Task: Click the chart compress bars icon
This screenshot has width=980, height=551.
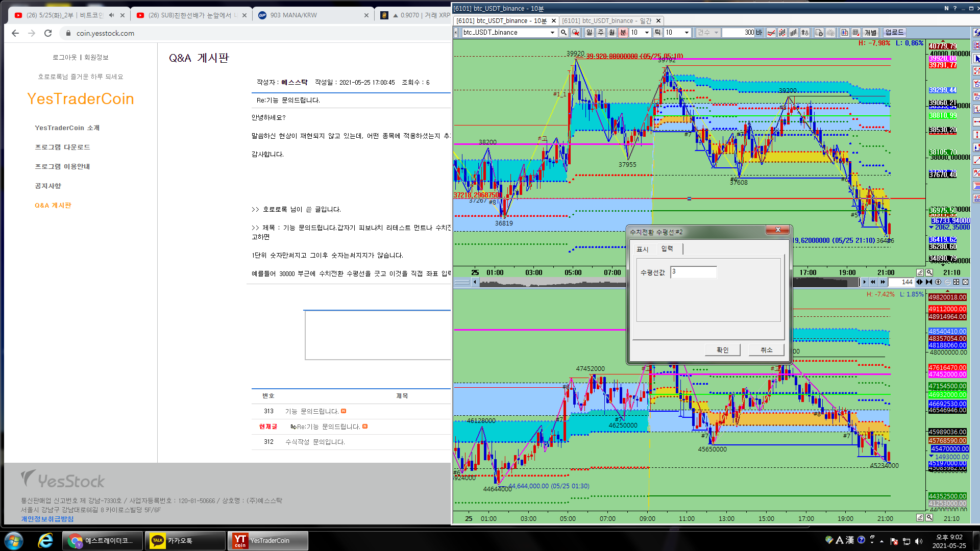Action: pyautogui.click(x=928, y=282)
